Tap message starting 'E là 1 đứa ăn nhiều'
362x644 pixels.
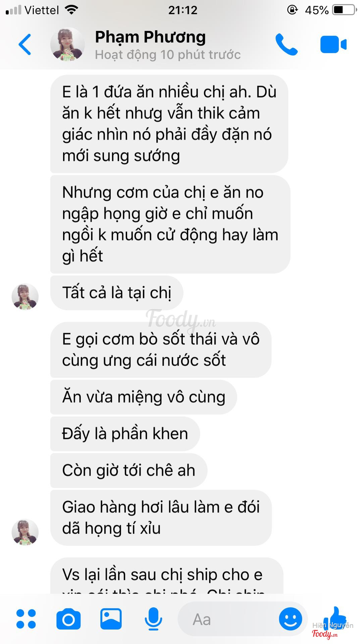click(169, 124)
